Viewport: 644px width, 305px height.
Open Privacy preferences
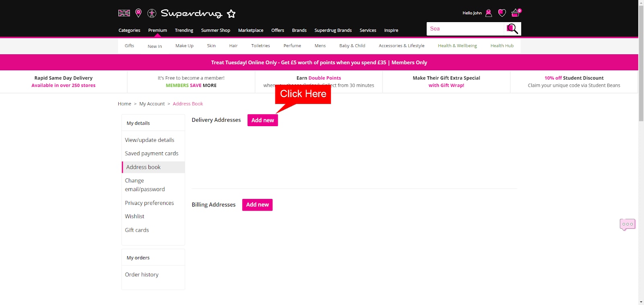149,203
